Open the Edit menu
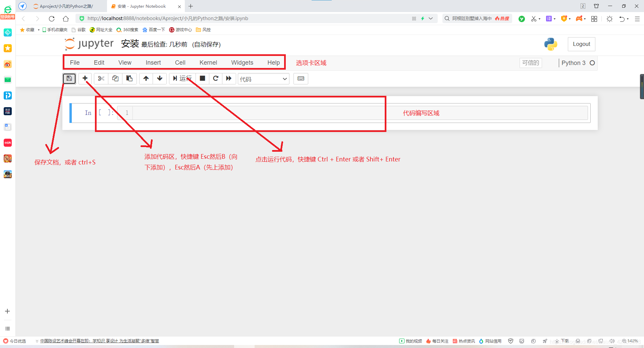The width and height of the screenshot is (644, 348). coord(99,63)
